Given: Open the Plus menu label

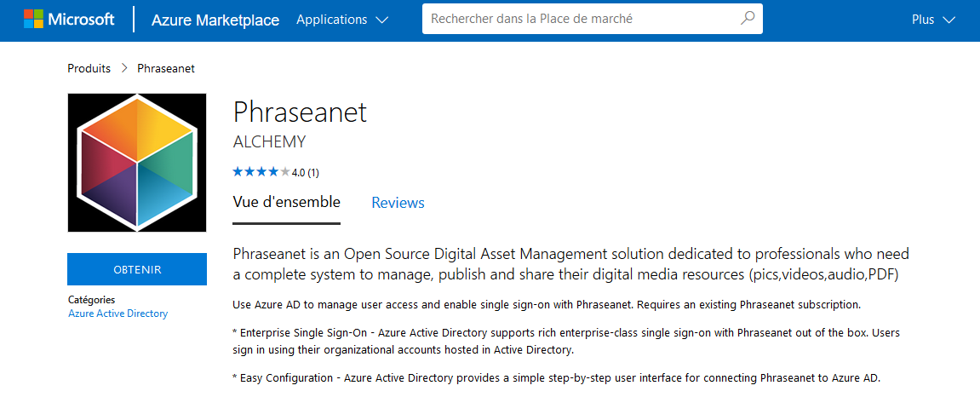Looking at the screenshot, I should tap(923, 20).
